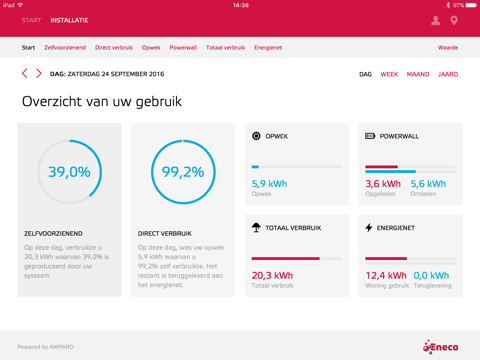Screen dimensions: 480x360
Task: Tap the location pin icon
Action: pos(454,20)
